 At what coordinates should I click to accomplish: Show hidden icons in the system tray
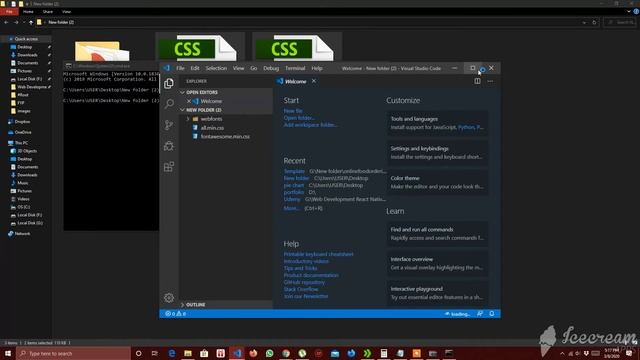(x=562, y=353)
